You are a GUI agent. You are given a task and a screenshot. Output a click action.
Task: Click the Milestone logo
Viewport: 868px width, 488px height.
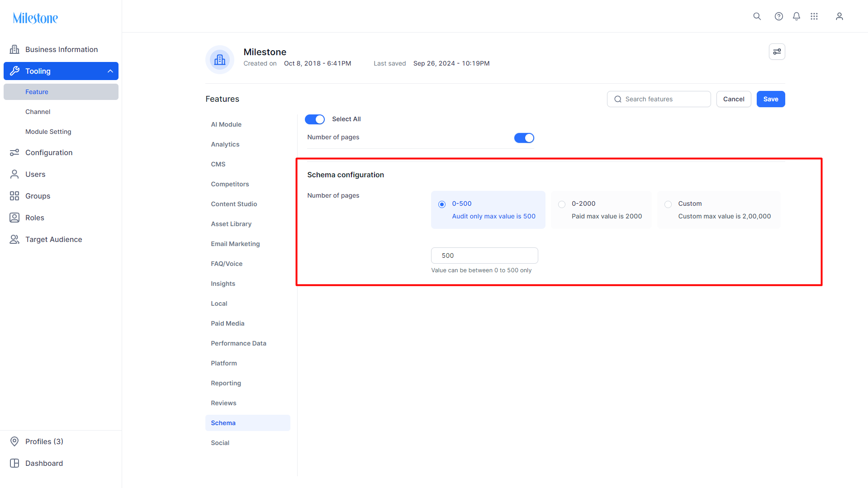point(35,18)
